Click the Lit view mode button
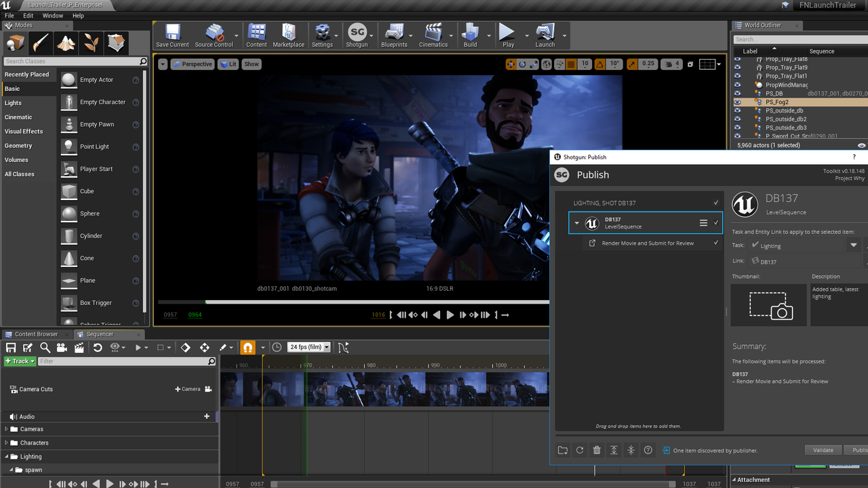Image resolution: width=868 pixels, height=488 pixels. click(x=228, y=64)
